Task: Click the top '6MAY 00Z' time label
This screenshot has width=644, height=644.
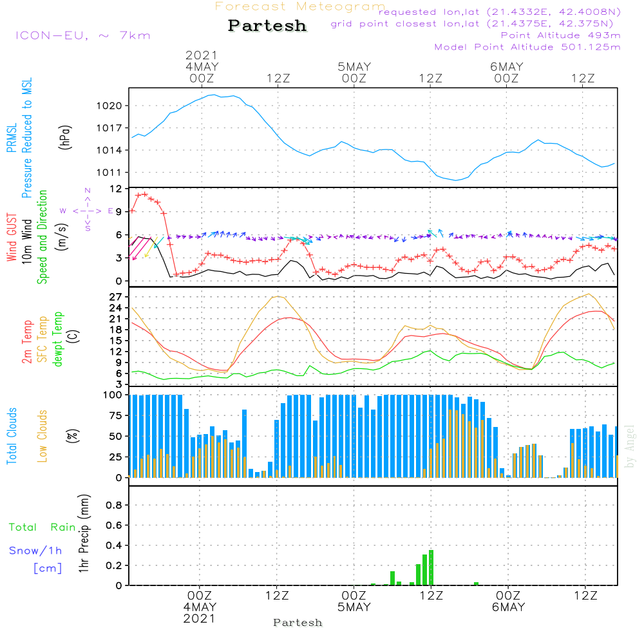Action: (506, 73)
